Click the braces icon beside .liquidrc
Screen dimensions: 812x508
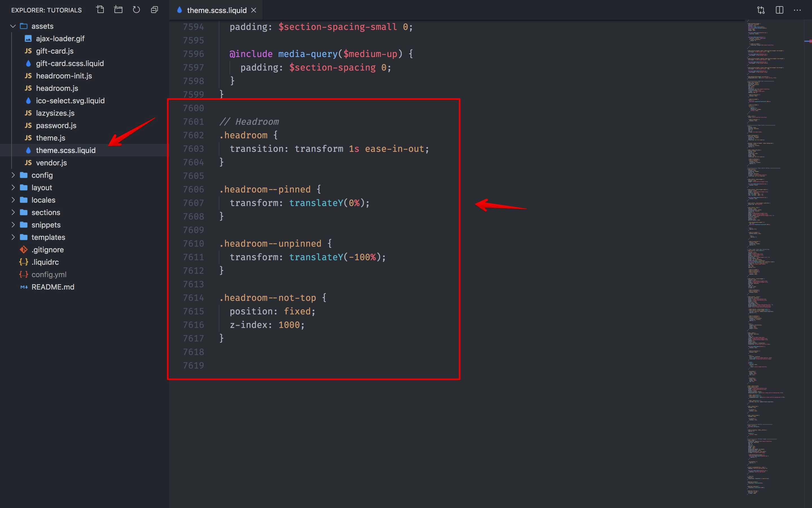(x=23, y=262)
